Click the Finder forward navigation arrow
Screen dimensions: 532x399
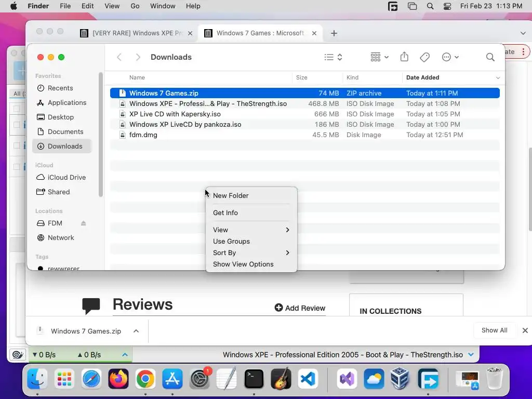[x=138, y=57]
